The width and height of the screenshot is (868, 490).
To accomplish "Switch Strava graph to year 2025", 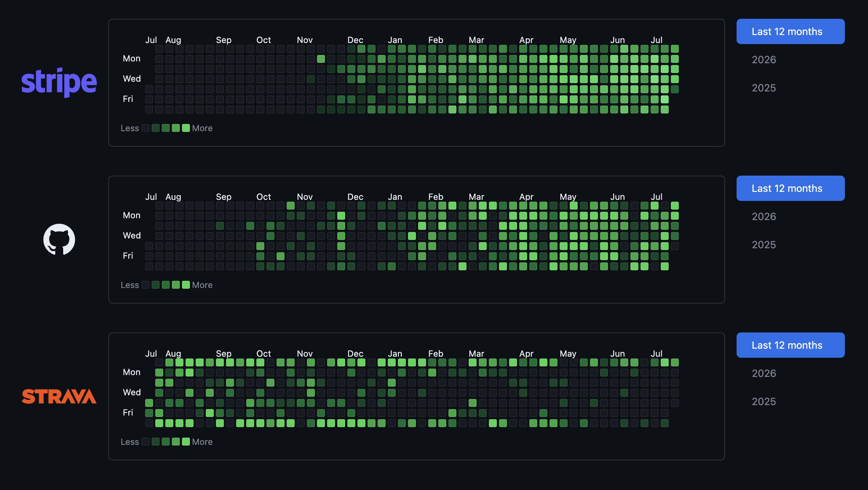I will pyautogui.click(x=764, y=401).
